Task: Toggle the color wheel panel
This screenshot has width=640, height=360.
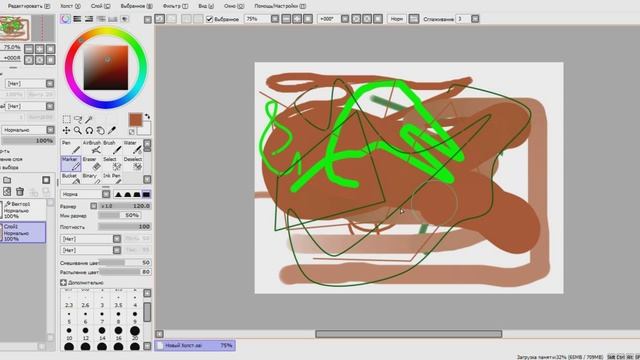Action: point(65,19)
